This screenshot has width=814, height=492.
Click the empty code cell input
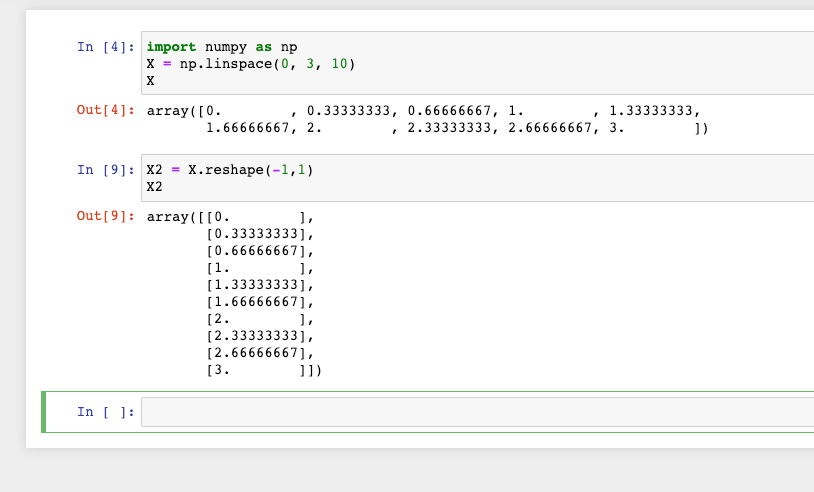coord(478,412)
